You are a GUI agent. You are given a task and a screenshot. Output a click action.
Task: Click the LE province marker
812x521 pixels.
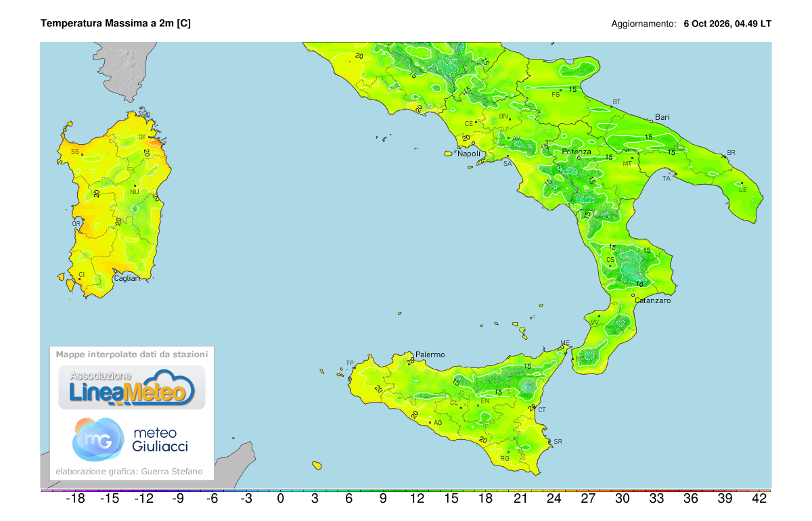[x=743, y=190]
